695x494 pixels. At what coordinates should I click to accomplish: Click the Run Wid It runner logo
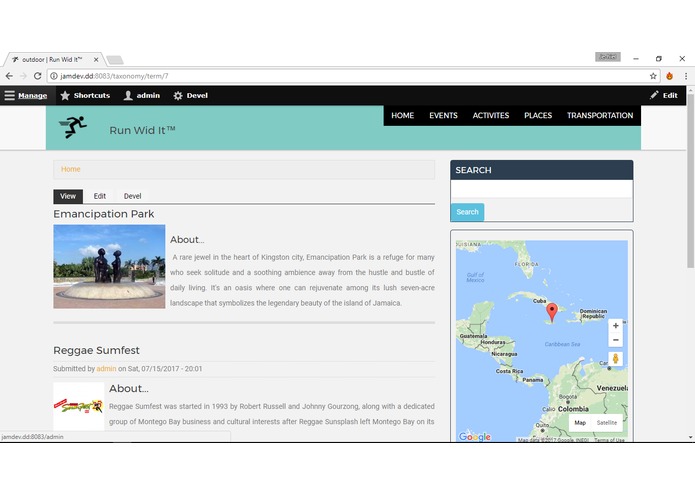click(x=73, y=127)
